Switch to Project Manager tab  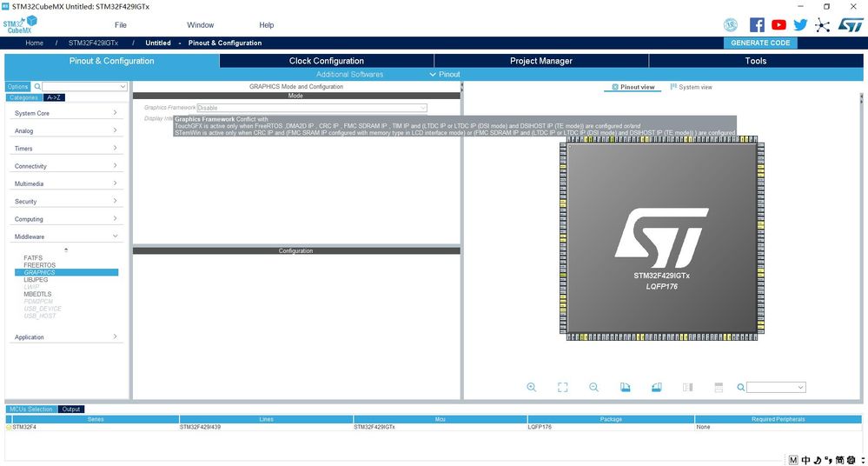(540, 61)
